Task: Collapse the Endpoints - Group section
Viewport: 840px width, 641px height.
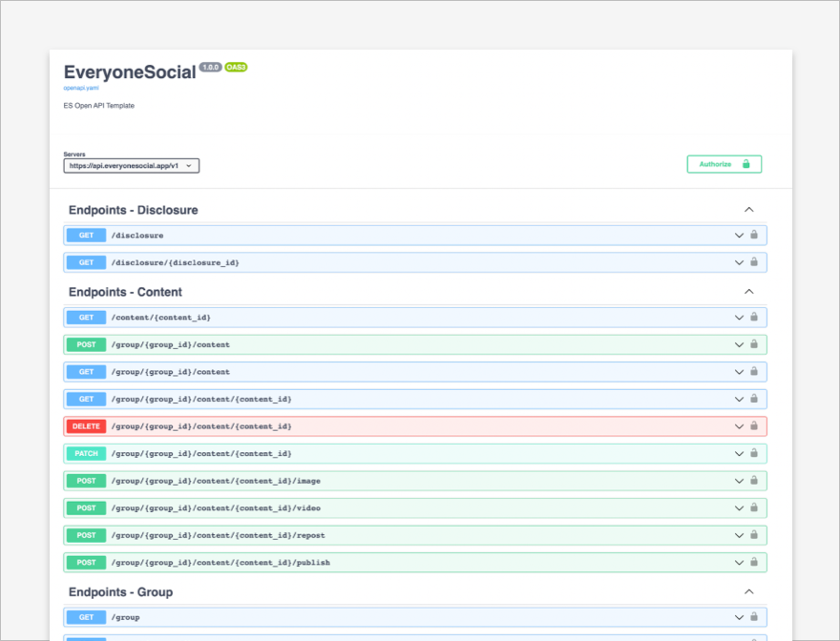Action: 748,592
